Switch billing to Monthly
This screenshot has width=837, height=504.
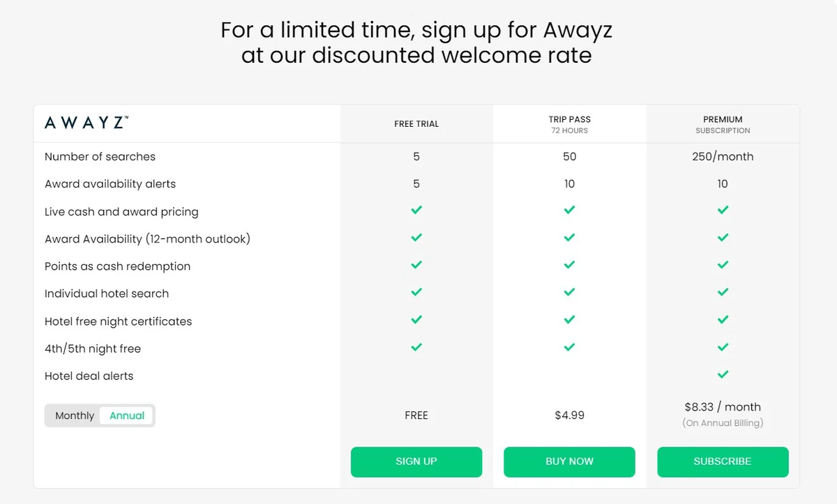[74, 415]
